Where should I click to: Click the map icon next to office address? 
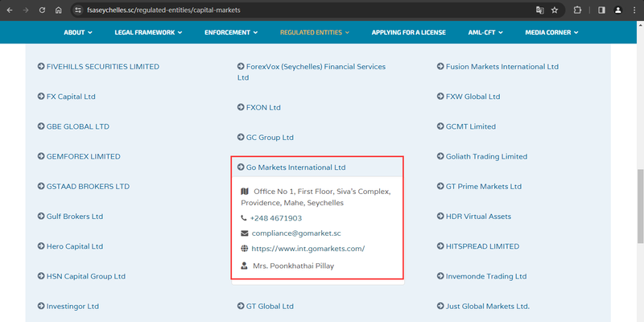click(x=245, y=192)
